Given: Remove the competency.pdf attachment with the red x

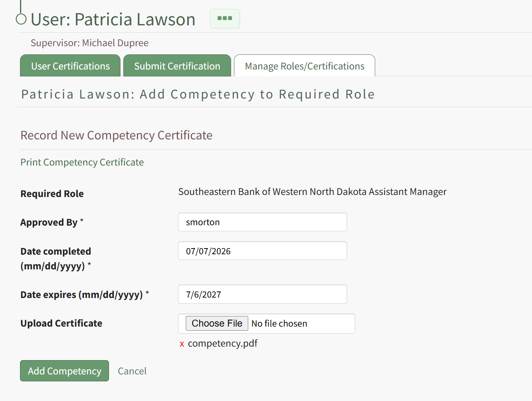Looking at the screenshot, I should [x=182, y=344].
